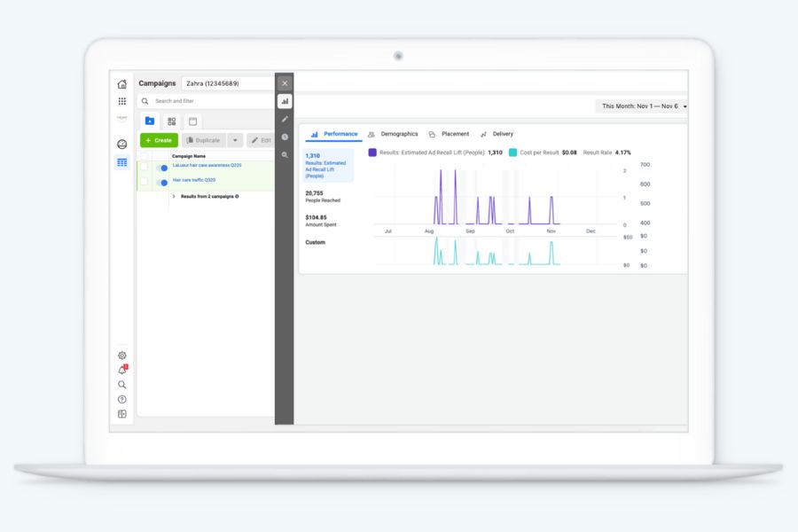The width and height of the screenshot is (798, 532).
Task: Open the This Month: Nov 1 – Nov 6 date picker
Action: pos(644,106)
